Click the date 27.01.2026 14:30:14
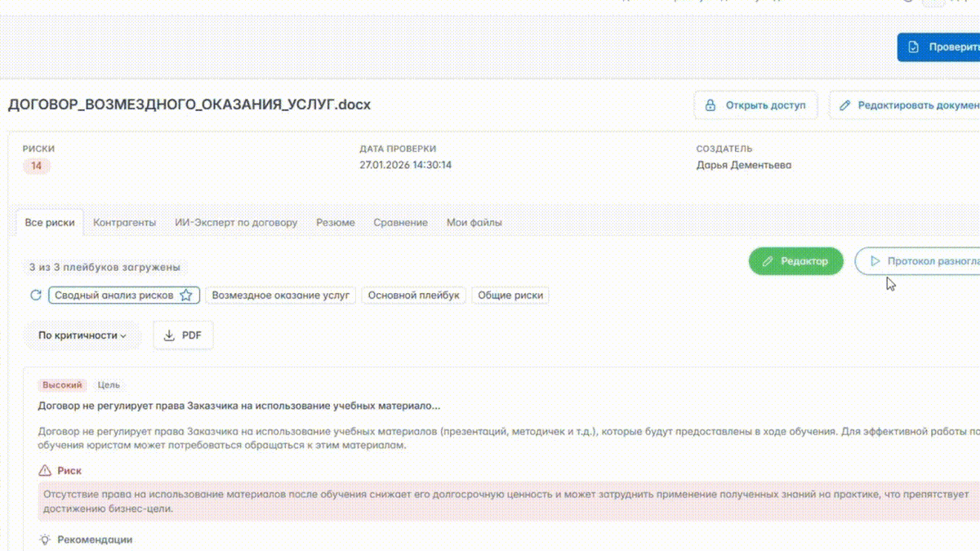This screenshot has width=980, height=551. (x=406, y=165)
